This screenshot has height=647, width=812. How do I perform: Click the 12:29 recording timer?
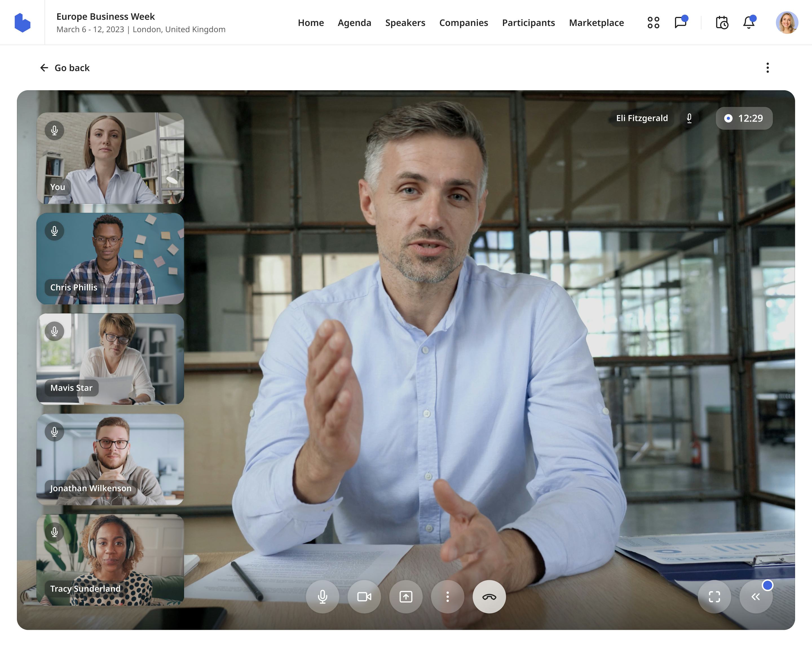pyautogui.click(x=744, y=118)
